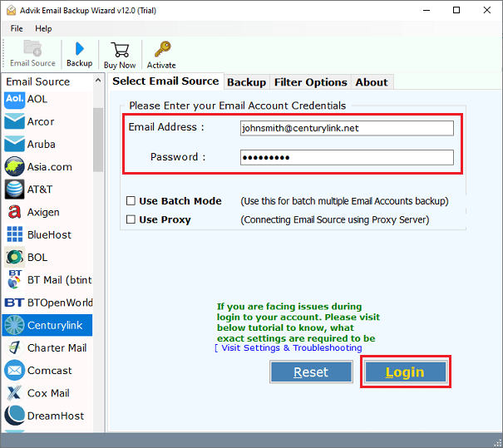
Task: Select the DreamHost crescent icon
Action: [14, 416]
